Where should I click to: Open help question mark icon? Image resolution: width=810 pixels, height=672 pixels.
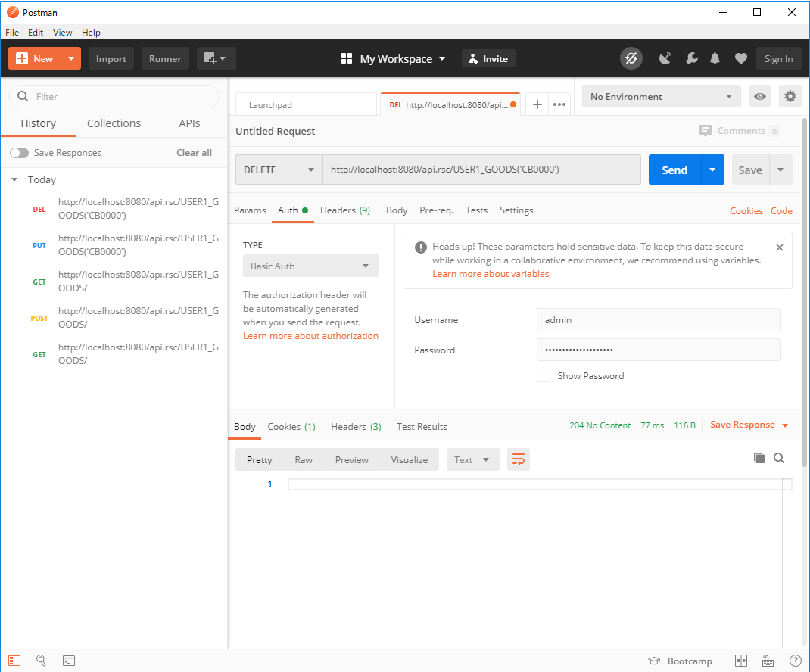click(796, 661)
